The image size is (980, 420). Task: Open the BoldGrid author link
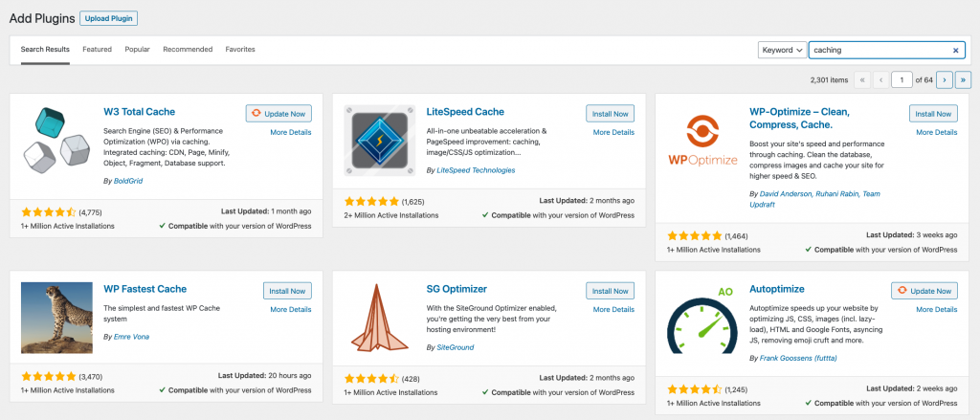click(129, 181)
